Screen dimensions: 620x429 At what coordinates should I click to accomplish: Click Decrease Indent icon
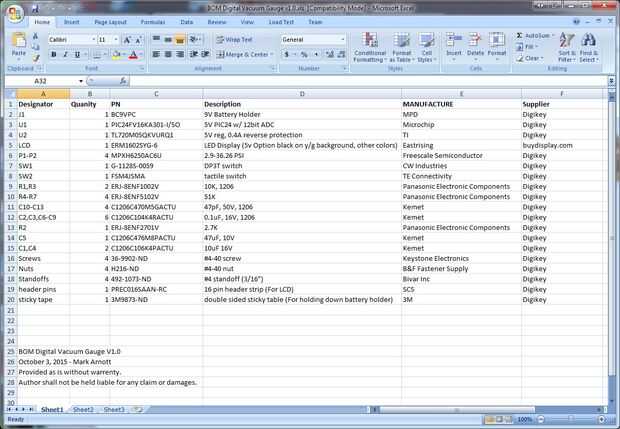point(193,54)
